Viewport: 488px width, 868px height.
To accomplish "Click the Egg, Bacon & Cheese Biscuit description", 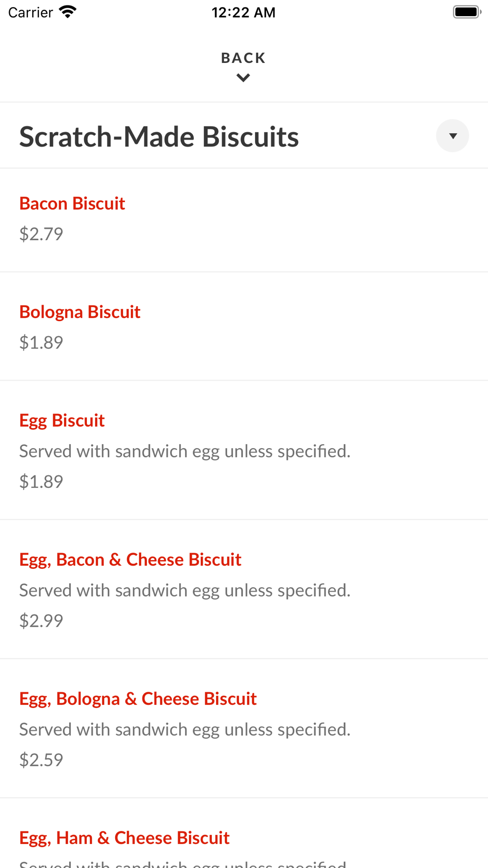I will [184, 590].
